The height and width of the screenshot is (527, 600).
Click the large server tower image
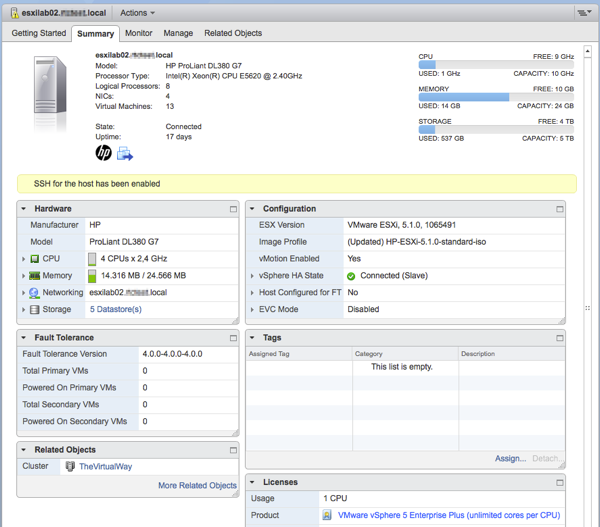[50, 85]
